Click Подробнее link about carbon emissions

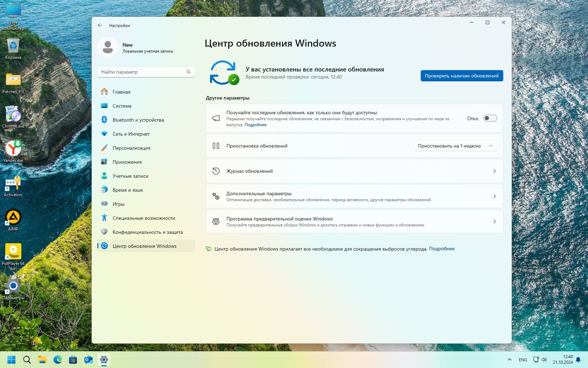click(442, 248)
